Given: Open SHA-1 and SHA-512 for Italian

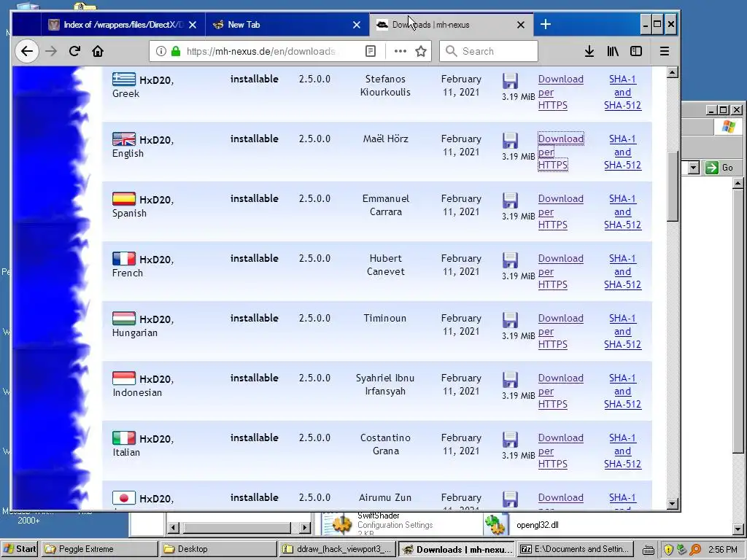Looking at the screenshot, I should point(623,451).
